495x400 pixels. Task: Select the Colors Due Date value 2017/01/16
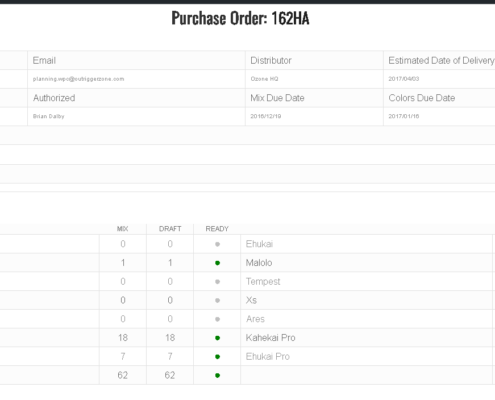tap(404, 116)
